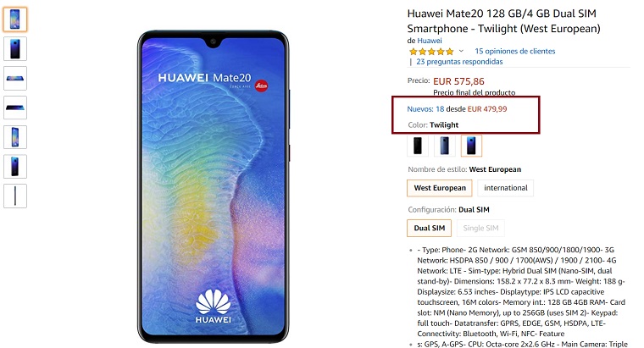Select the second thumbnail showing phone back
The height and width of the screenshot is (348, 644).
pyautogui.click(x=15, y=49)
